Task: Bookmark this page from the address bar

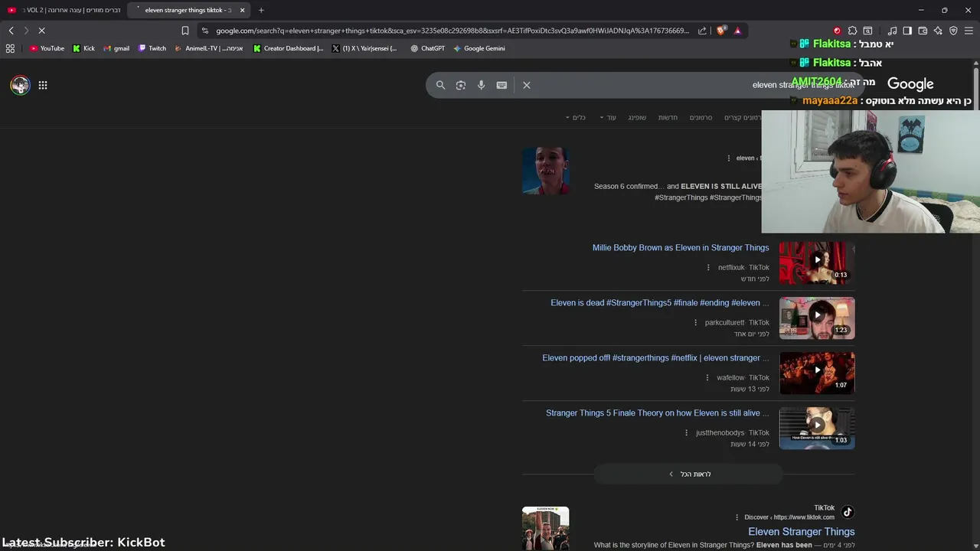Action: [185, 31]
